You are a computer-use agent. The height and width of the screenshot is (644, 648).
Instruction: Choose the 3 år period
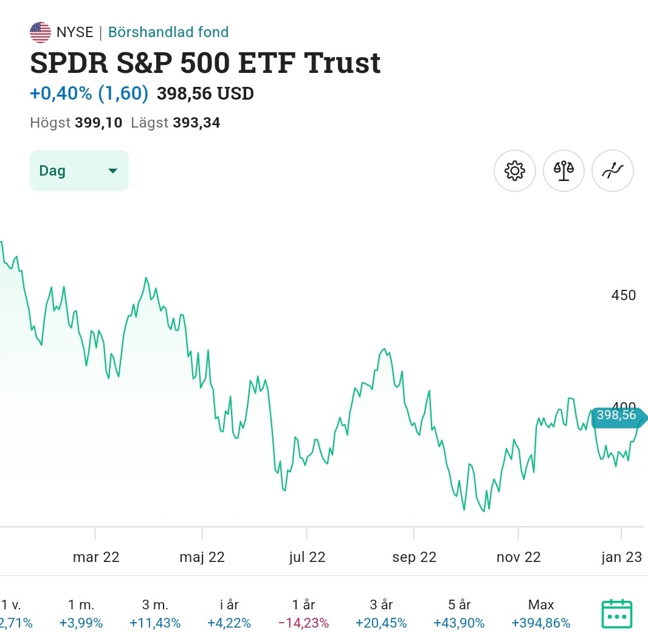tap(381, 614)
